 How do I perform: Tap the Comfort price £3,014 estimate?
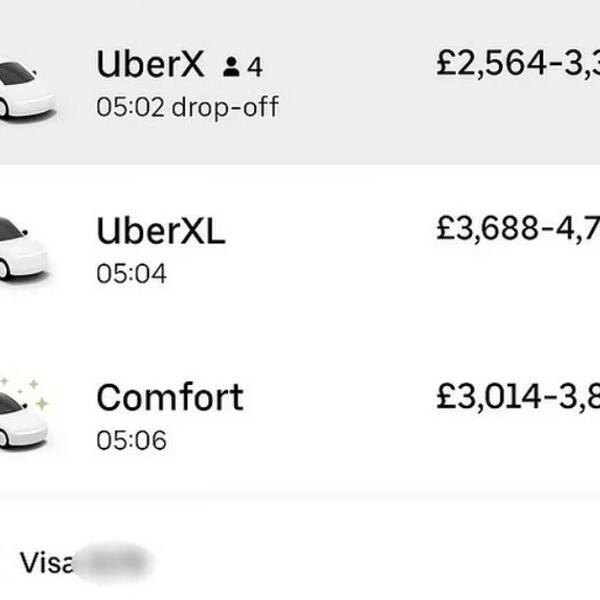(x=517, y=396)
